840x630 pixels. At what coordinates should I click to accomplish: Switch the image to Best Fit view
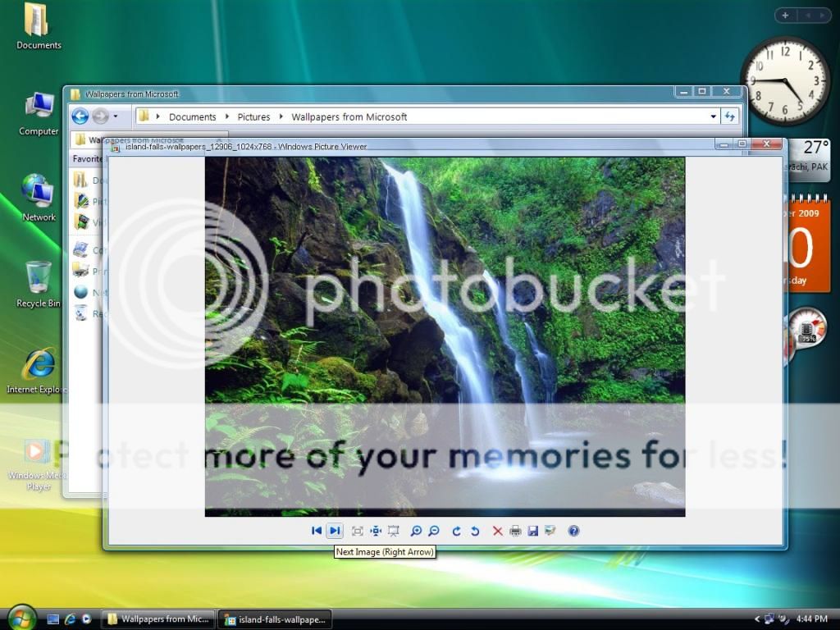358,531
